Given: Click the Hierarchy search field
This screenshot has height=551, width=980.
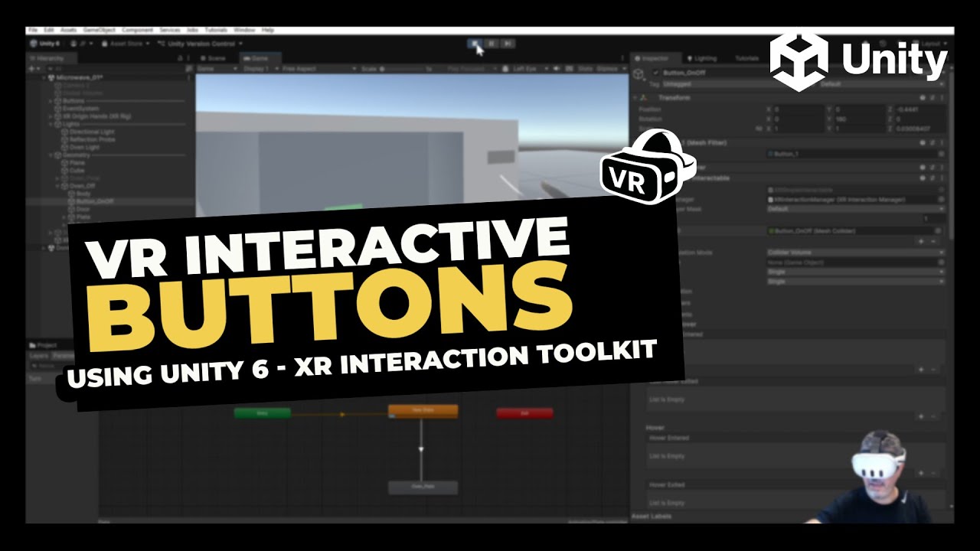Looking at the screenshot, I should tap(113, 68).
